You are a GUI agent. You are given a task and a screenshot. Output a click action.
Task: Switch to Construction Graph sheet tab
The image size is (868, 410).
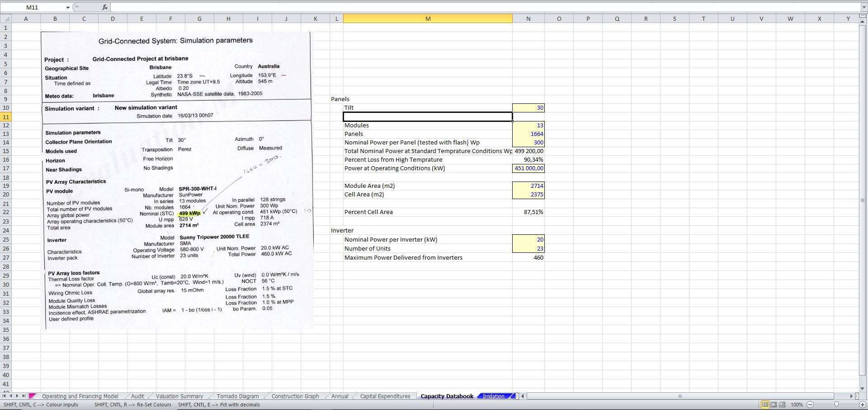295,396
